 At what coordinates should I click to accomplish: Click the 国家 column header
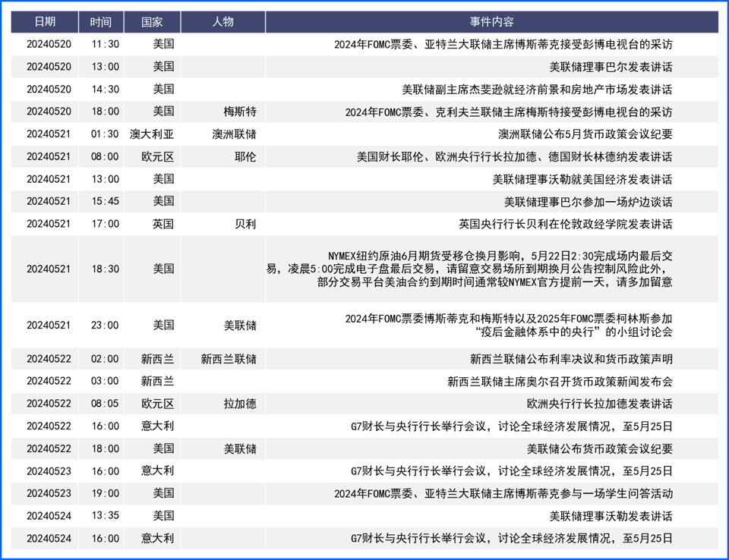[x=153, y=22]
